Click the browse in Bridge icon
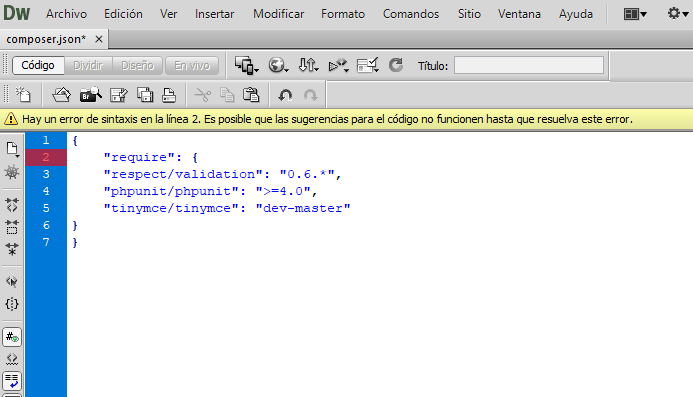 click(91, 95)
